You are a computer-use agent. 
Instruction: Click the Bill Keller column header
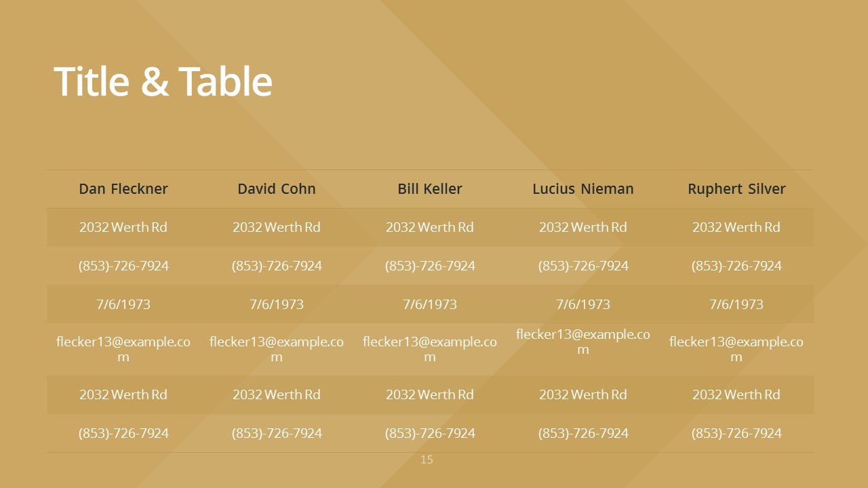point(430,189)
